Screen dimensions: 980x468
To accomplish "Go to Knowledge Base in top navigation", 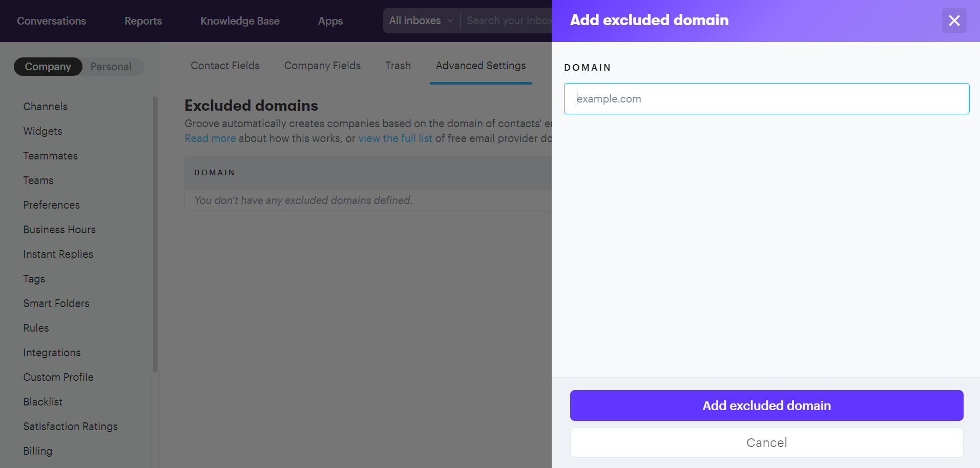I will coord(240,21).
